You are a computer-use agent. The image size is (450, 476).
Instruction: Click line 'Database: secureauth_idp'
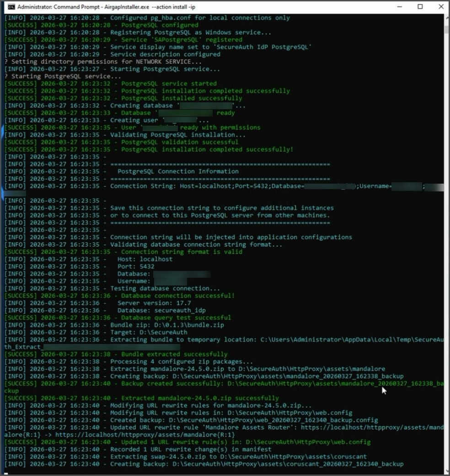(x=105, y=310)
